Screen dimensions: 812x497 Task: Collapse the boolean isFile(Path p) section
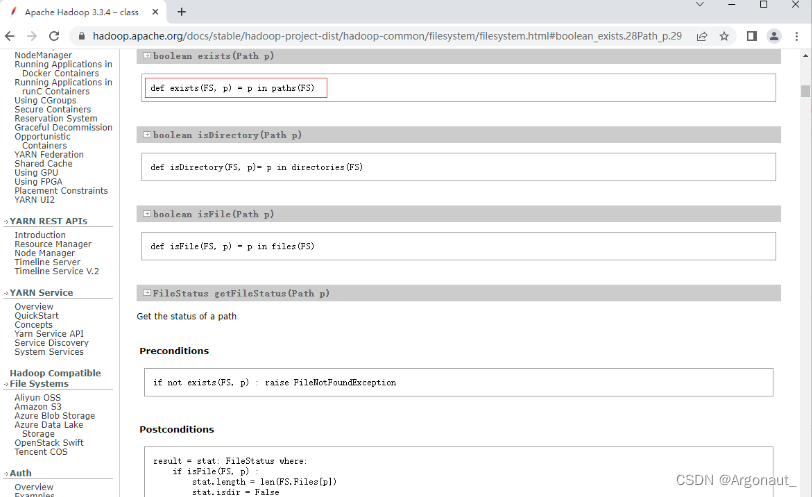pyautogui.click(x=147, y=214)
